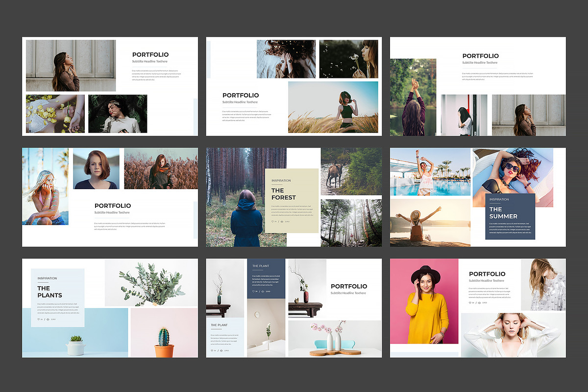Click the eye views icon in The Forest box
588x392 pixels.
[x=282, y=221]
